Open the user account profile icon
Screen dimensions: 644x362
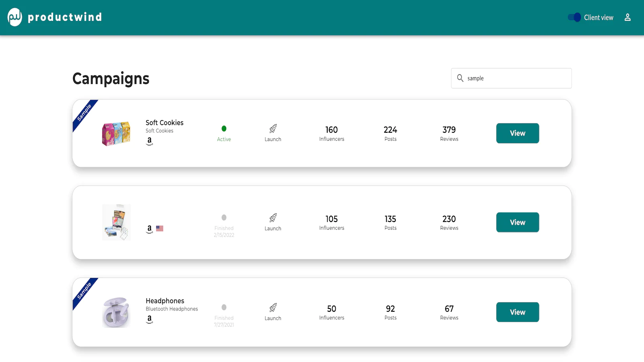[x=627, y=17]
